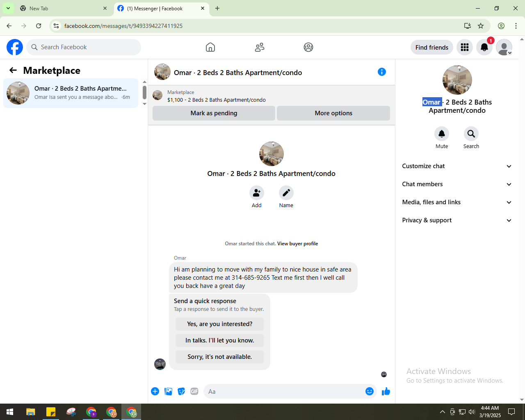
Task: Open More options for the listing
Action: tap(333, 113)
